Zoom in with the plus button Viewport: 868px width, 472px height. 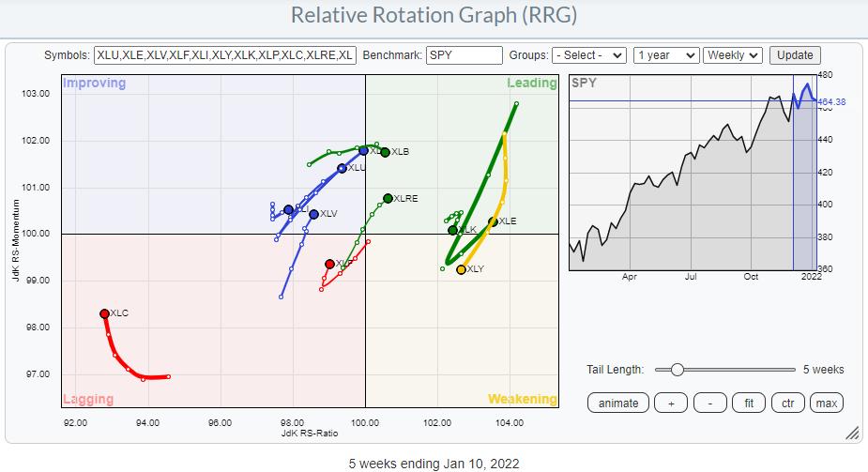pyautogui.click(x=670, y=403)
